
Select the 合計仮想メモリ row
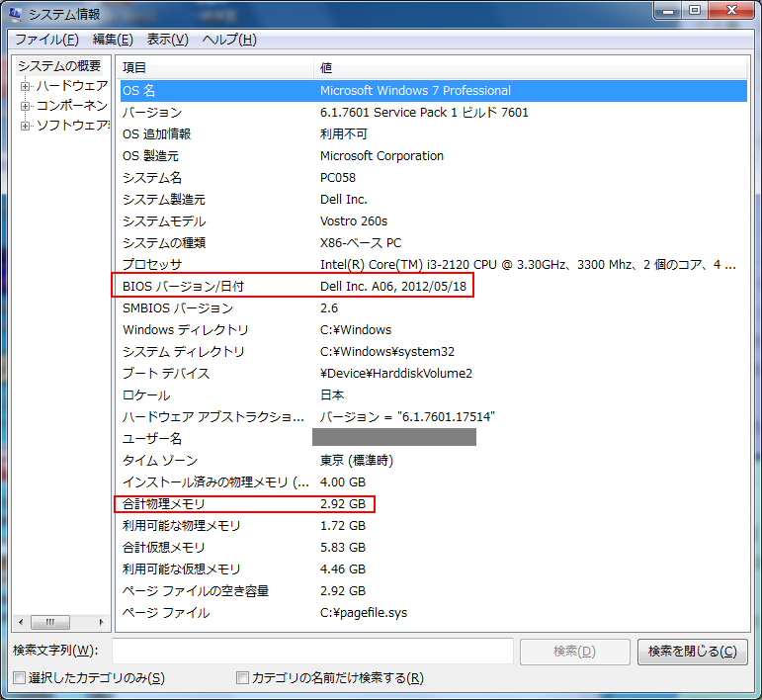(x=434, y=548)
